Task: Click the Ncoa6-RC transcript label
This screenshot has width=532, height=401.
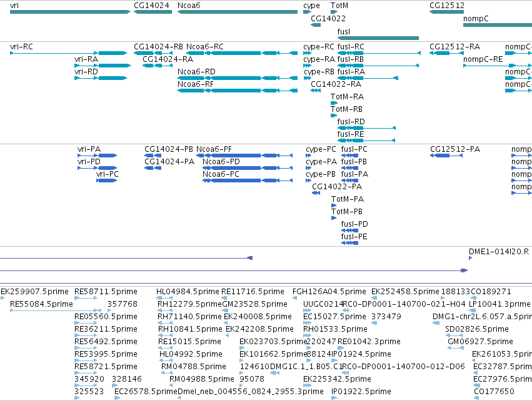Action: 205,47
